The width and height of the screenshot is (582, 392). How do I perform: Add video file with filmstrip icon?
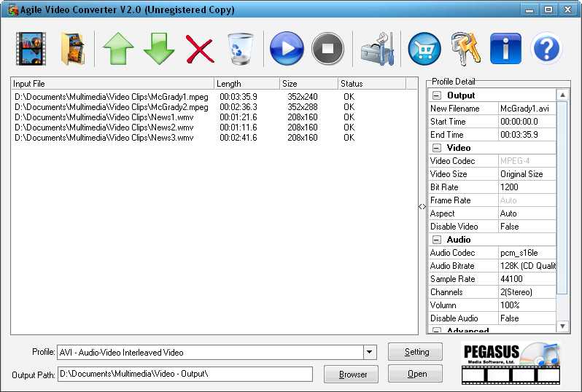[x=31, y=49]
